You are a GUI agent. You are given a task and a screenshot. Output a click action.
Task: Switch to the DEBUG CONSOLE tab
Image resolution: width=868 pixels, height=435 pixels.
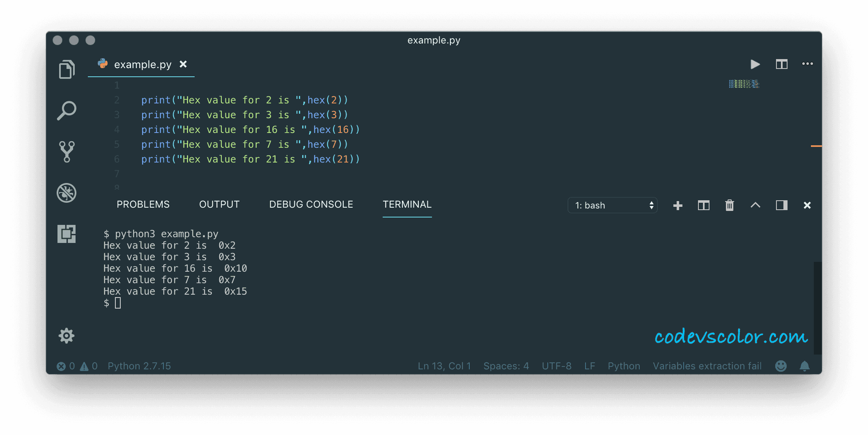311,204
